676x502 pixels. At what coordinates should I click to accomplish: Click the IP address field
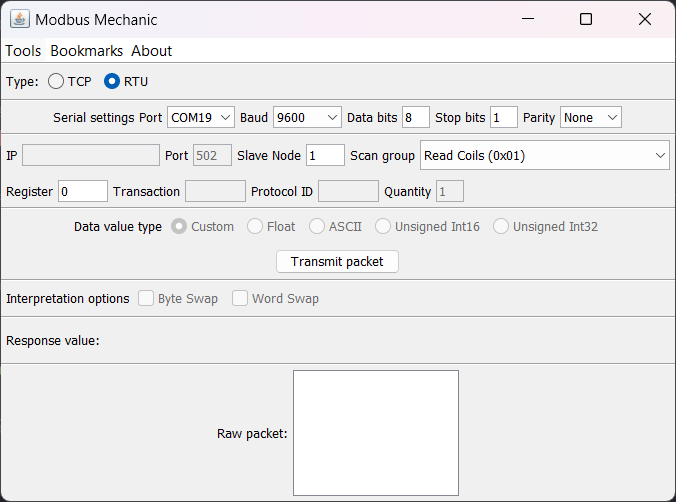[91, 155]
